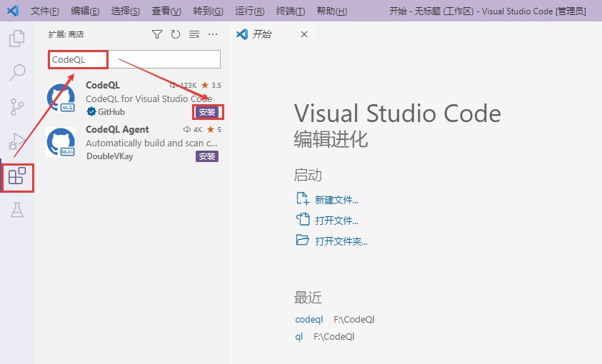Click the open file icon under 启动
This screenshot has width=602, height=364.
pos(302,219)
